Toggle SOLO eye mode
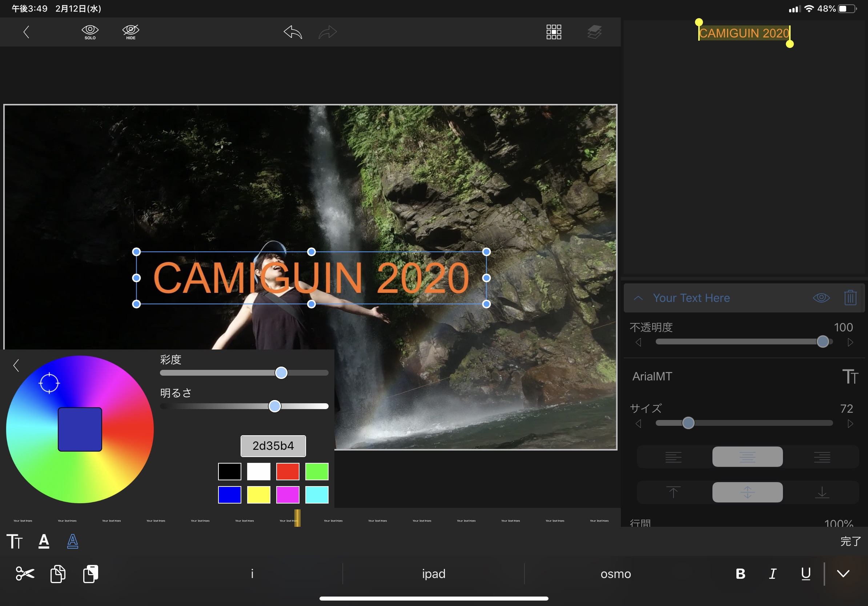 click(90, 32)
